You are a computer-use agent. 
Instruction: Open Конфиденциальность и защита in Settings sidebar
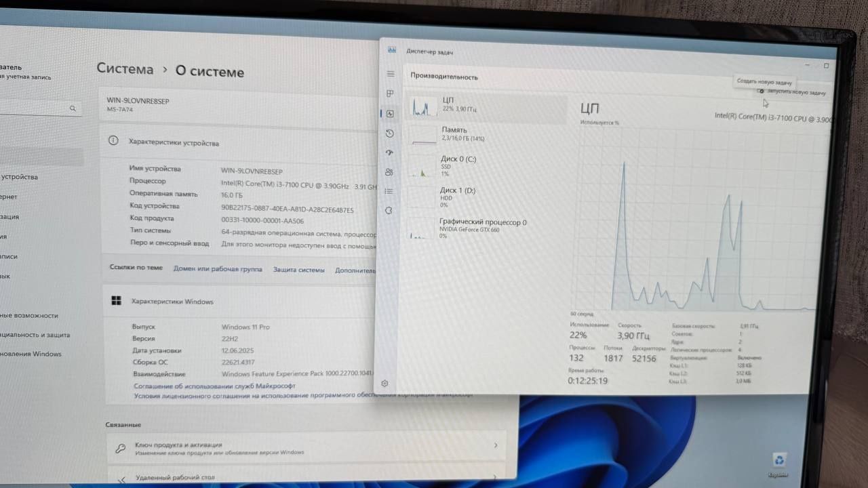click(x=35, y=335)
